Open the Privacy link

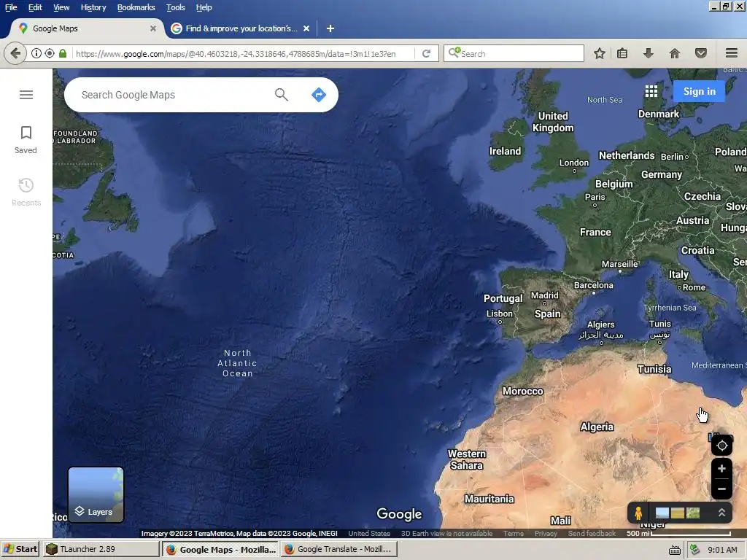click(x=546, y=533)
